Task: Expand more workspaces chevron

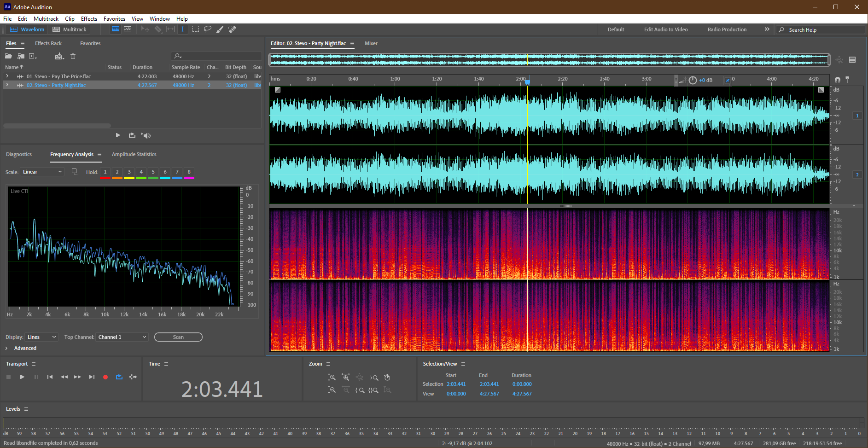Action: click(x=767, y=29)
